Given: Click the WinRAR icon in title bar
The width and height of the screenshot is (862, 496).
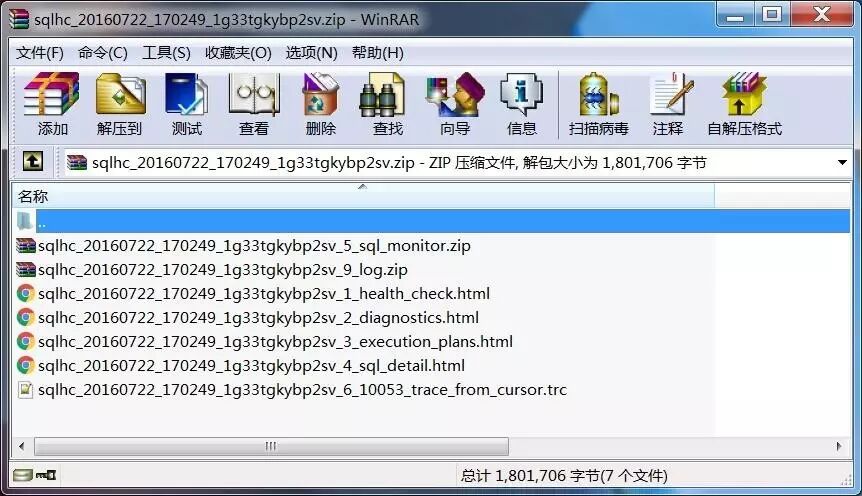Looking at the screenshot, I should click(20, 19).
